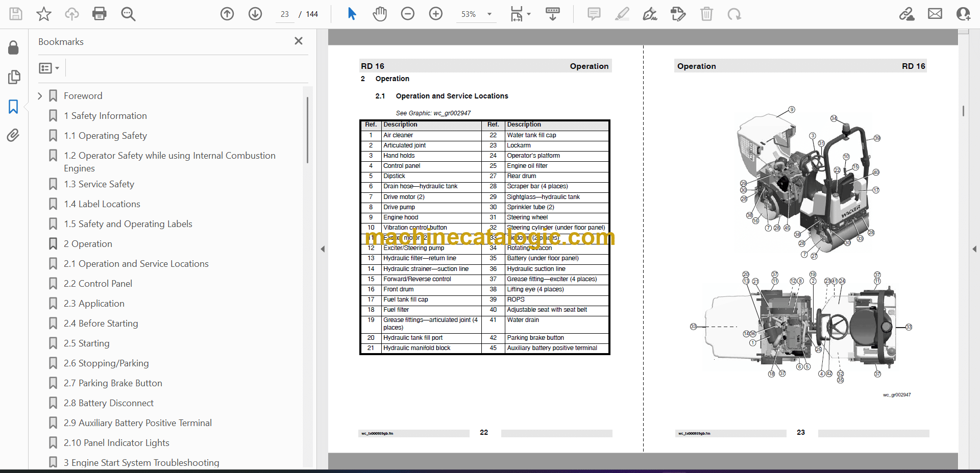Open the bookmarks options menu

point(49,68)
